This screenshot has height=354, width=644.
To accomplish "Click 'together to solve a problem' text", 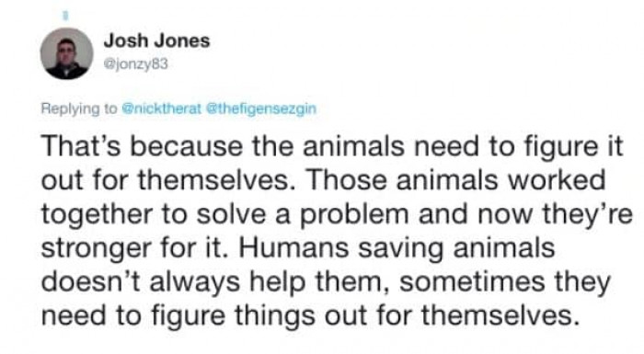I will coord(225,215).
